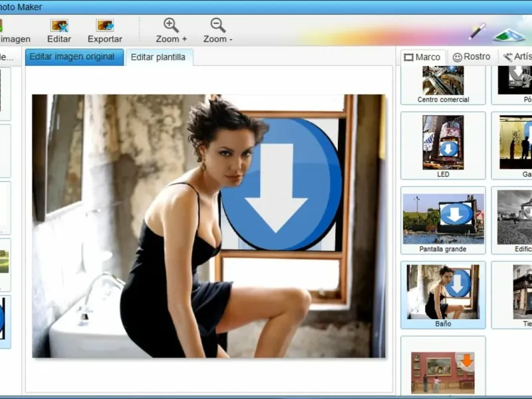Select the Centro comercial template thumbnail
Image resolution: width=532 pixels, height=399 pixels.
click(x=443, y=80)
